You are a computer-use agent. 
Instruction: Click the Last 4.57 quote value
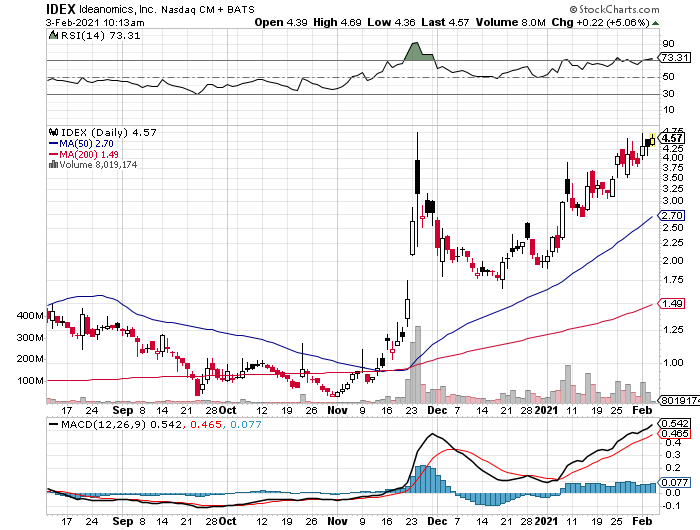pos(445,22)
